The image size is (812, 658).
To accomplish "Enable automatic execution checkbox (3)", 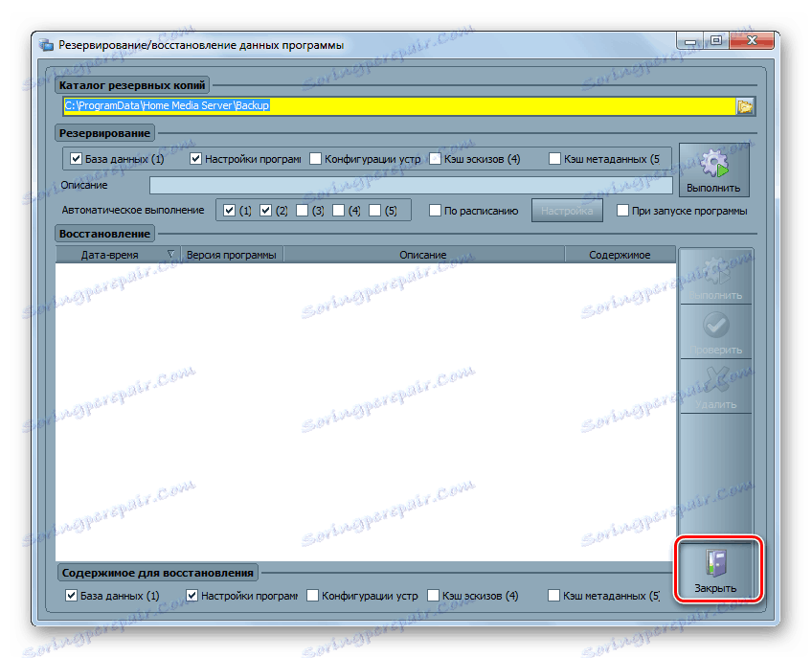I will point(303,211).
